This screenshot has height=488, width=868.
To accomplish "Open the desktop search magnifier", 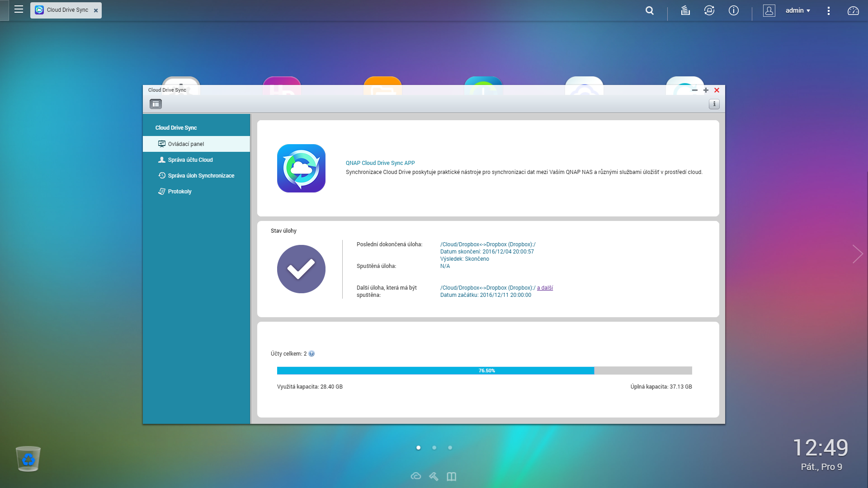I will point(650,10).
